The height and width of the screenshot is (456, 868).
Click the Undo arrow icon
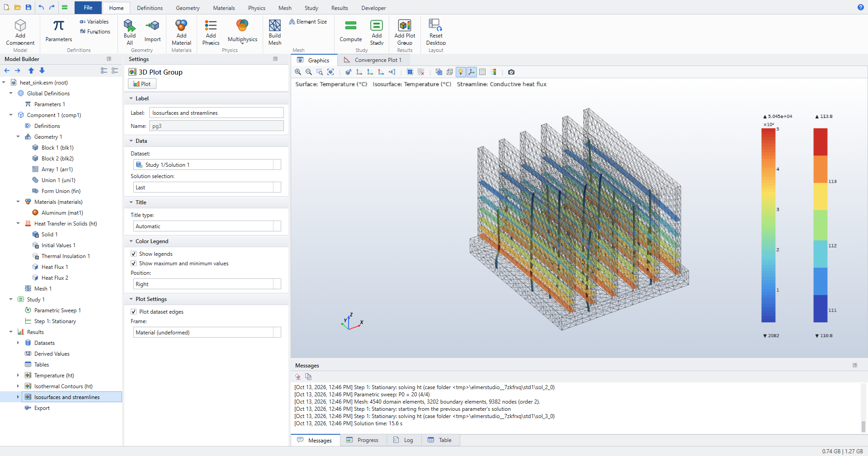point(41,7)
